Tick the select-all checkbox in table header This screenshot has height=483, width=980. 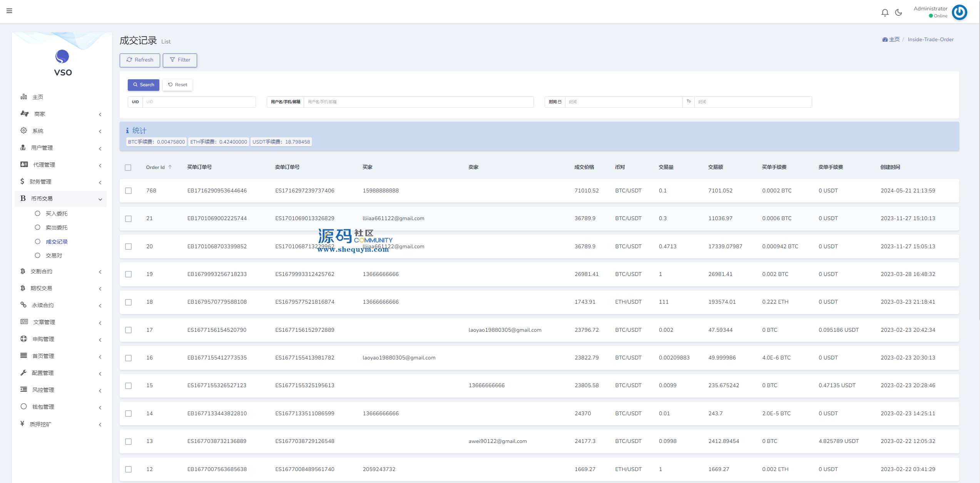[128, 167]
